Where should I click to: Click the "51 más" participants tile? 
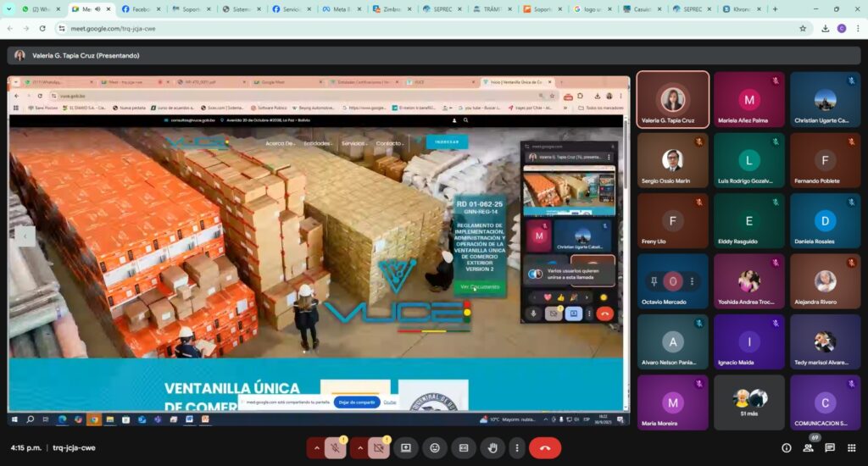tap(748, 402)
